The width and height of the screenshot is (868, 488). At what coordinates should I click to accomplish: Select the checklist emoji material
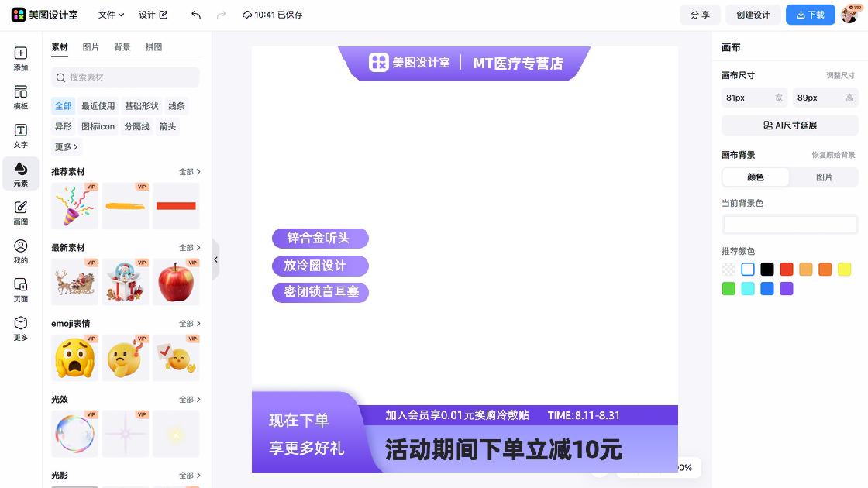176,357
